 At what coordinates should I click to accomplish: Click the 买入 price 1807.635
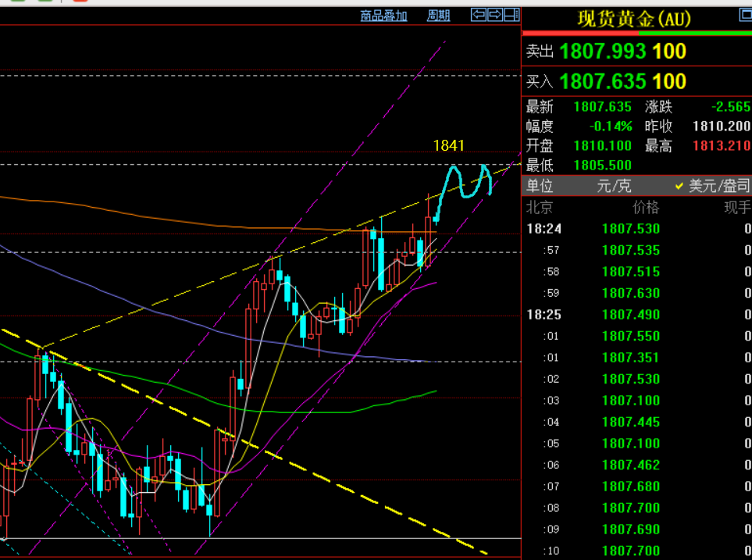pyautogui.click(x=602, y=81)
